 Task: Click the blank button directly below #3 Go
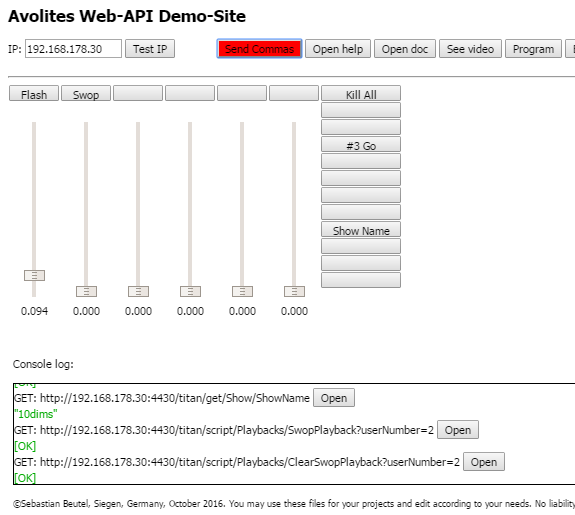click(x=361, y=161)
